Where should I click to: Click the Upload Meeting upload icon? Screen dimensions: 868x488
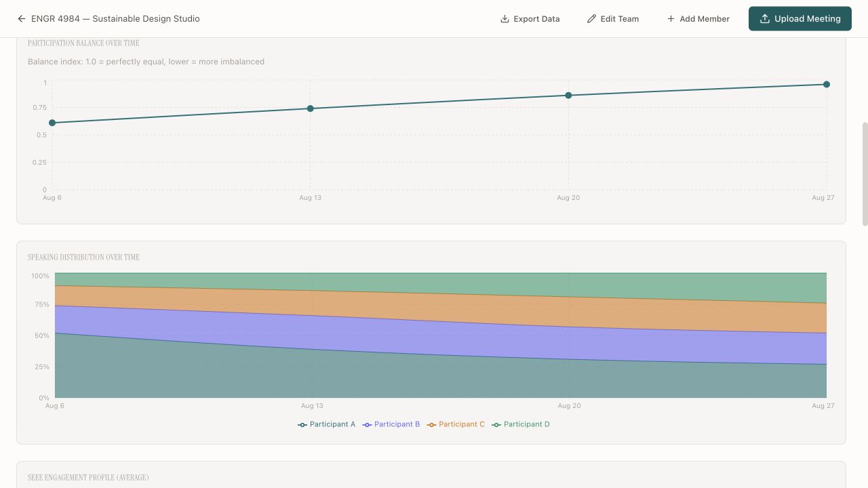click(765, 19)
